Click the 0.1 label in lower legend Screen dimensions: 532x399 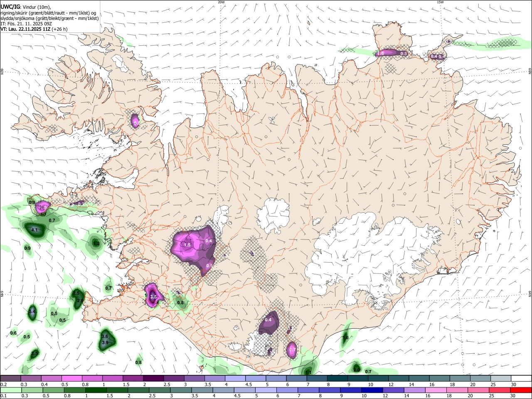point(3,396)
